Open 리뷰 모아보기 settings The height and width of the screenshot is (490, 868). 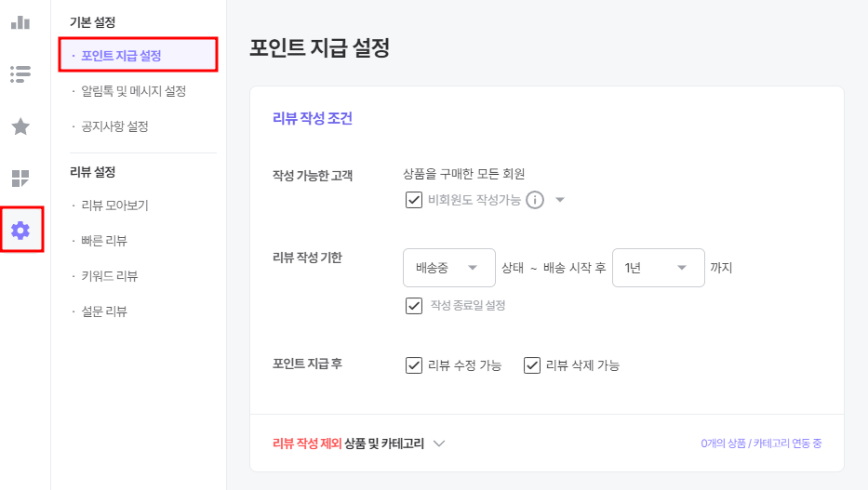(x=114, y=205)
